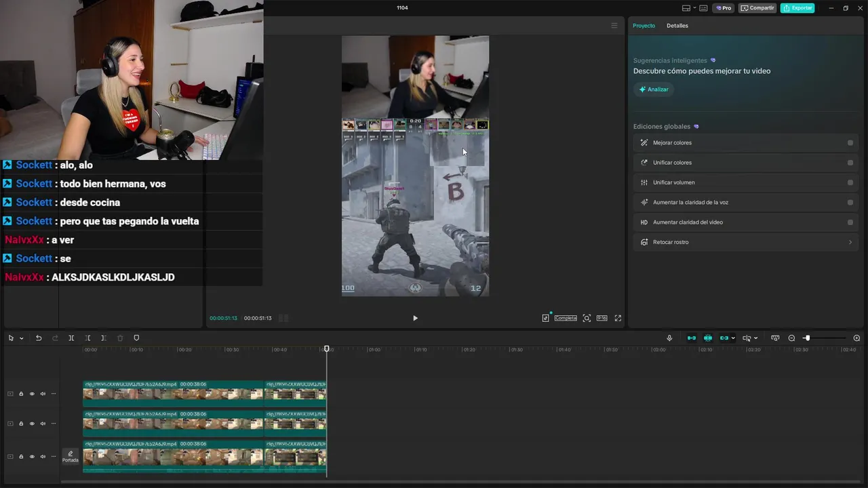Click the Portada cover edit button
The height and width of the screenshot is (488, 868).
(71, 456)
